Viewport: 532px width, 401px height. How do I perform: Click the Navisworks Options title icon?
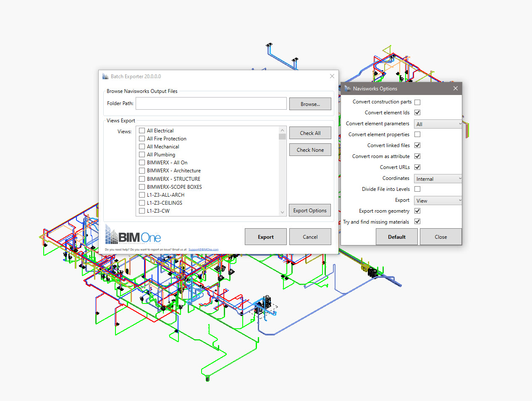[348, 88]
